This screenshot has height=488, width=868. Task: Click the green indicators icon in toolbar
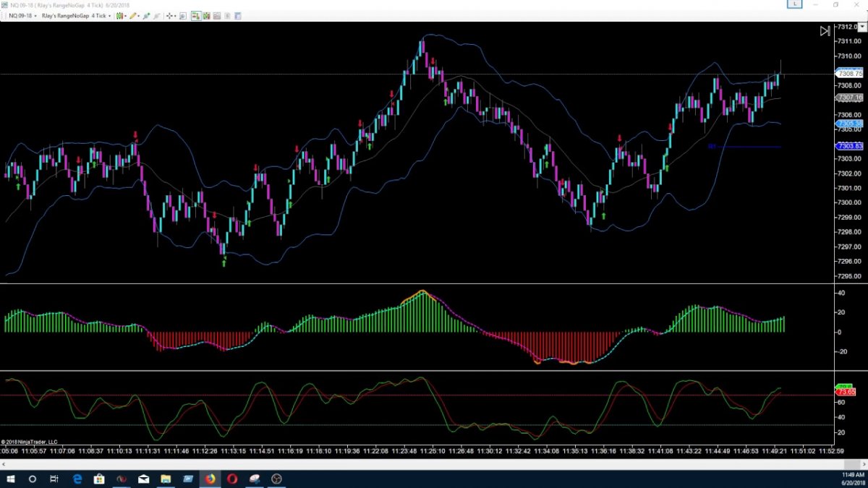tap(147, 15)
